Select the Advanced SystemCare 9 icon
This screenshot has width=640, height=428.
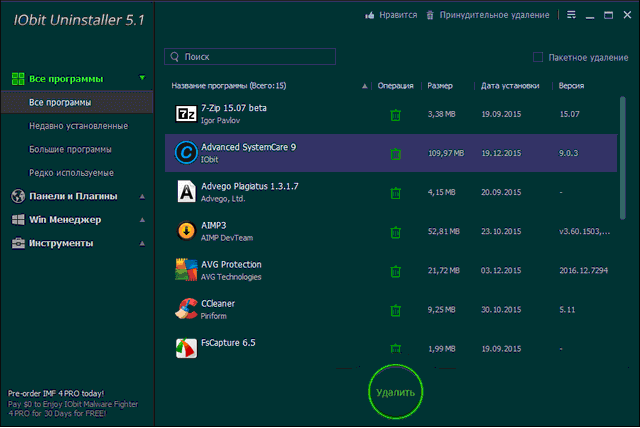tap(186, 153)
